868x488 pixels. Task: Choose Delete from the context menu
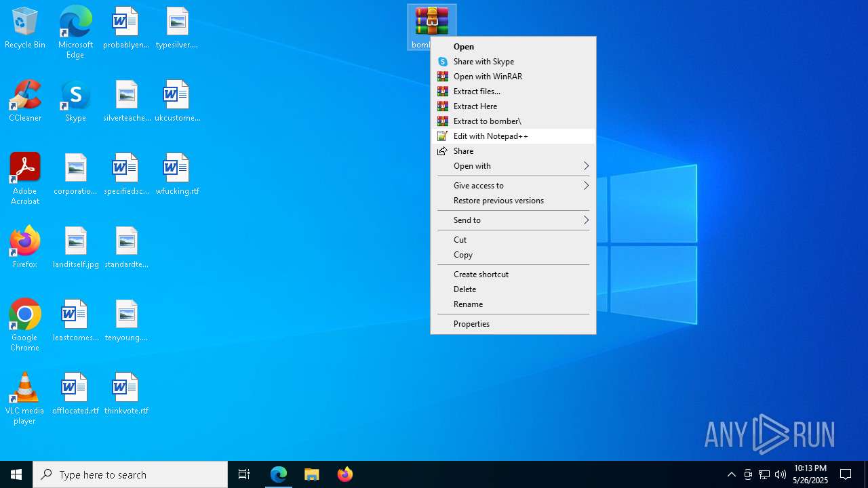pos(513,289)
